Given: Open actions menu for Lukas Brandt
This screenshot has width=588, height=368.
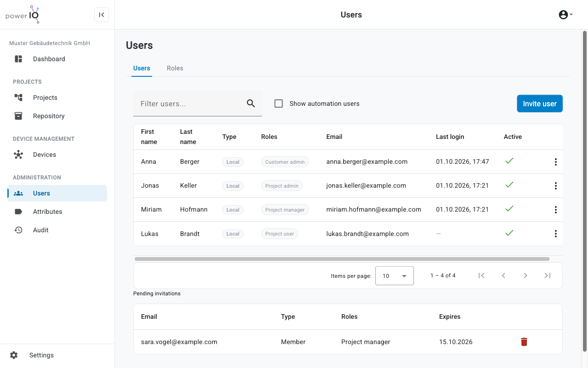Looking at the screenshot, I should click(x=555, y=234).
